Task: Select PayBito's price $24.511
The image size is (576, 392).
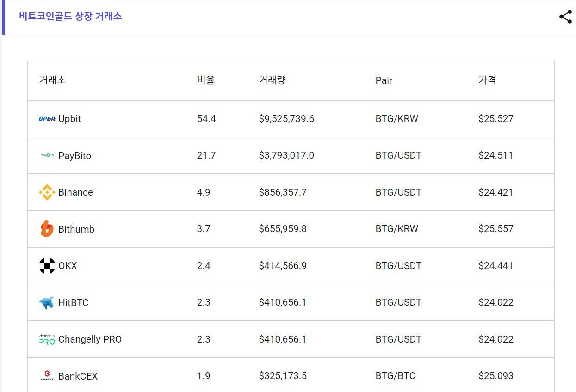Action: (x=495, y=155)
